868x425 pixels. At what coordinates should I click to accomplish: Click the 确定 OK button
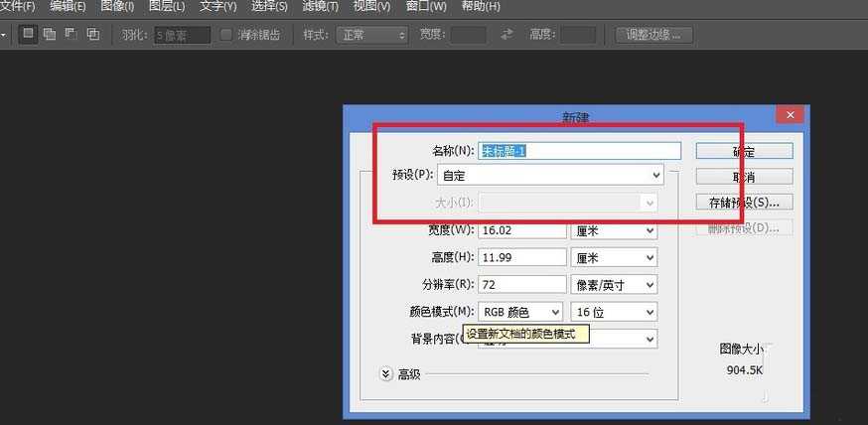(744, 152)
